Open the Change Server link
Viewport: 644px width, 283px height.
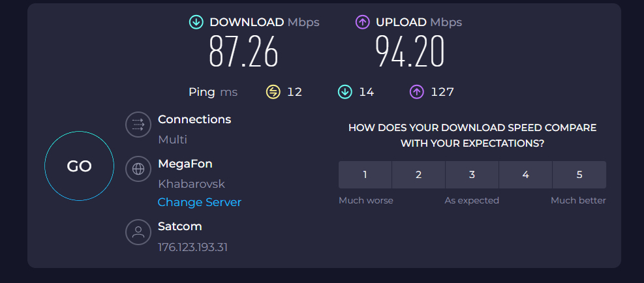click(200, 203)
